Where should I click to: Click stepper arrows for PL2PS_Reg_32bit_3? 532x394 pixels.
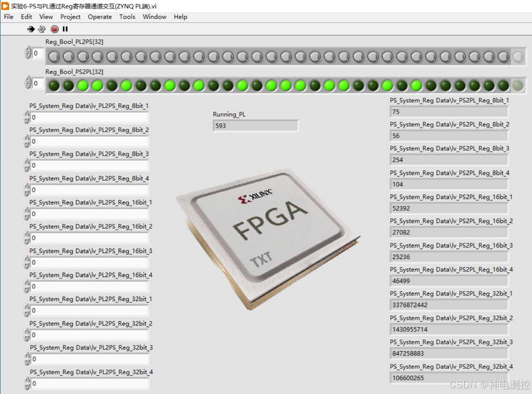[x=28, y=359]
